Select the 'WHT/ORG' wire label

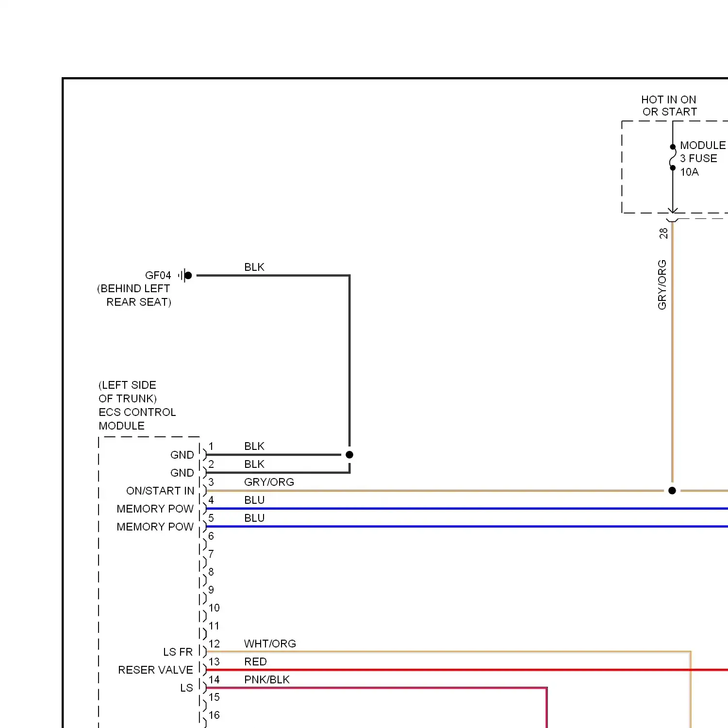(x=270, y=644)
